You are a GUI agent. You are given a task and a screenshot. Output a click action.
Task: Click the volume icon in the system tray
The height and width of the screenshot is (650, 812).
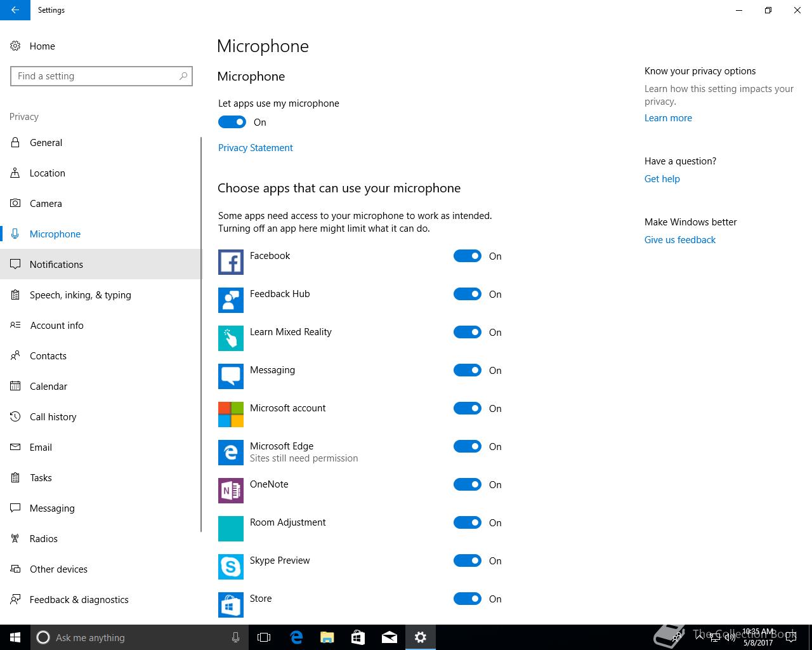click(730, 637)
